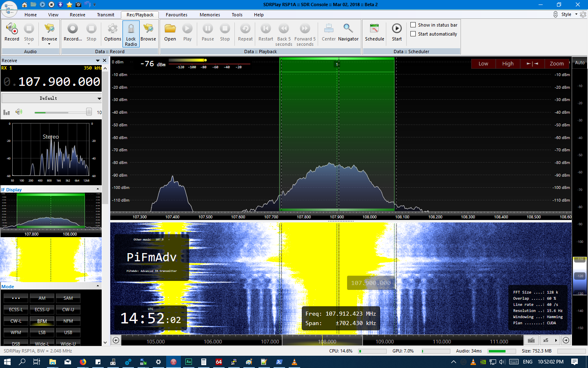
Task: Select BFM mode
Action: (42, 321)
